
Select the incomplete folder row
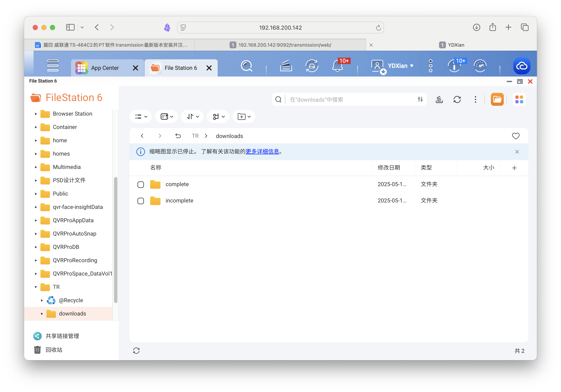(x=329, y=201)
